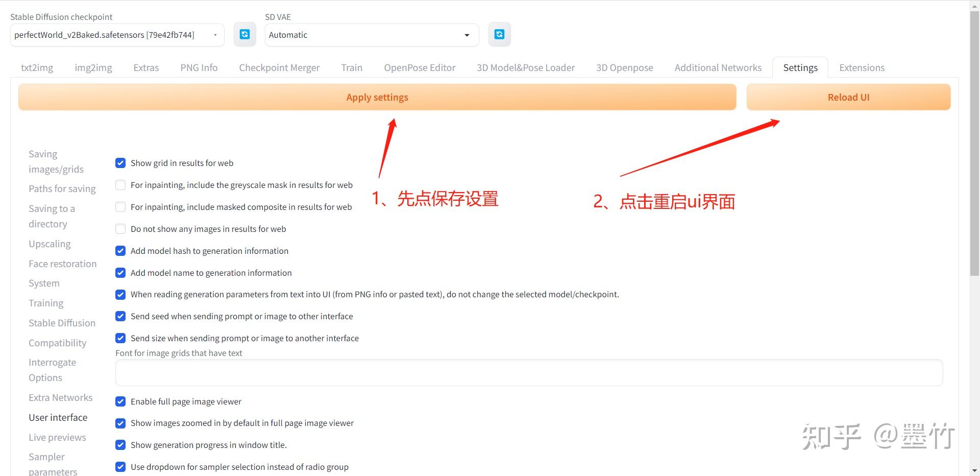Uncheck Show grid in results for web
The width and height of the screenshot is (980, 476).
120,163
